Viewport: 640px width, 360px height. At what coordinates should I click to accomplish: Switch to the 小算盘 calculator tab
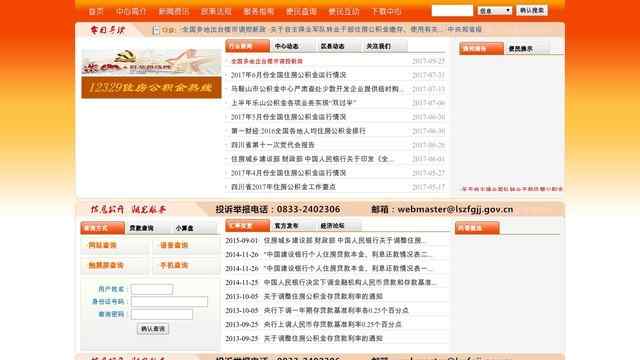[184, 228]
